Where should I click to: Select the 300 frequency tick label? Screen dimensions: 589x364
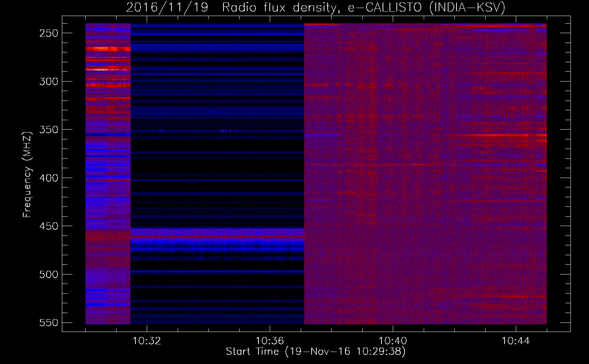pyautogui.click(x=49, y=82)
